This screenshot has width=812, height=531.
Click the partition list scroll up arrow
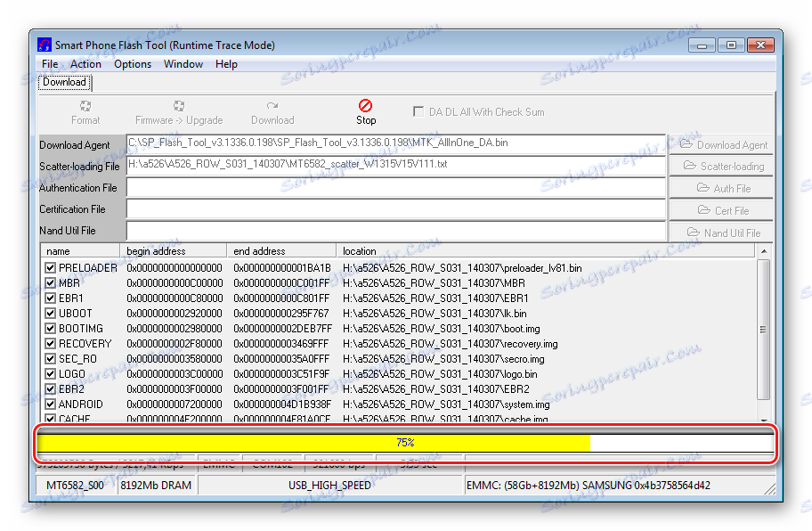tap(764, 251)
